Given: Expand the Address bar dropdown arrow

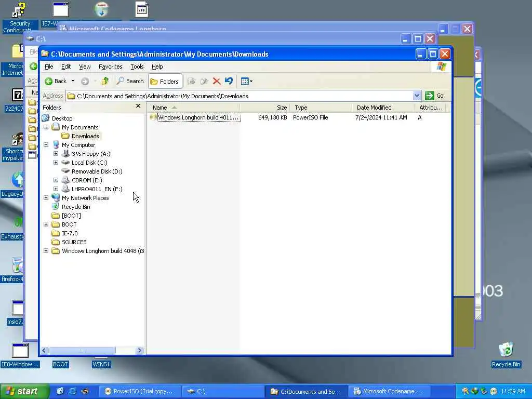Looking at the screenshot, I should point(417,96).
